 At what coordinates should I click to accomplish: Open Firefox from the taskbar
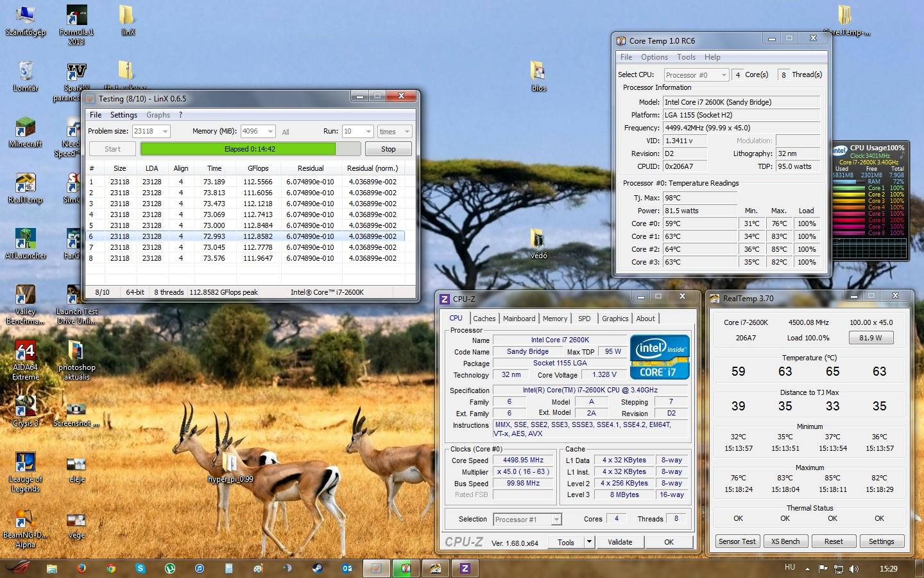[81, 568]
